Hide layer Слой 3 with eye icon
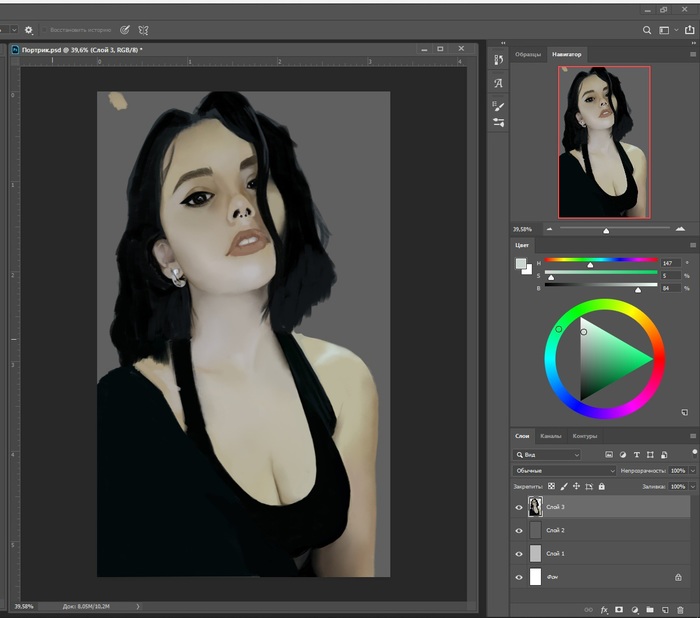The image size is (700, 618). [518, 507]
